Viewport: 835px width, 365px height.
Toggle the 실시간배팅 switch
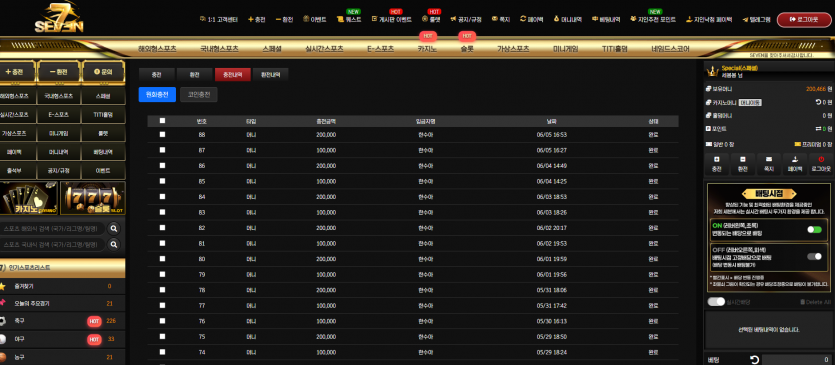[x=716, y=302]
